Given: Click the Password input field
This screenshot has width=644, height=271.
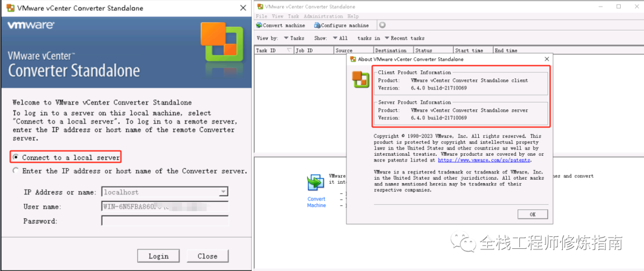Looking at the screenshot, I should 165,221.
